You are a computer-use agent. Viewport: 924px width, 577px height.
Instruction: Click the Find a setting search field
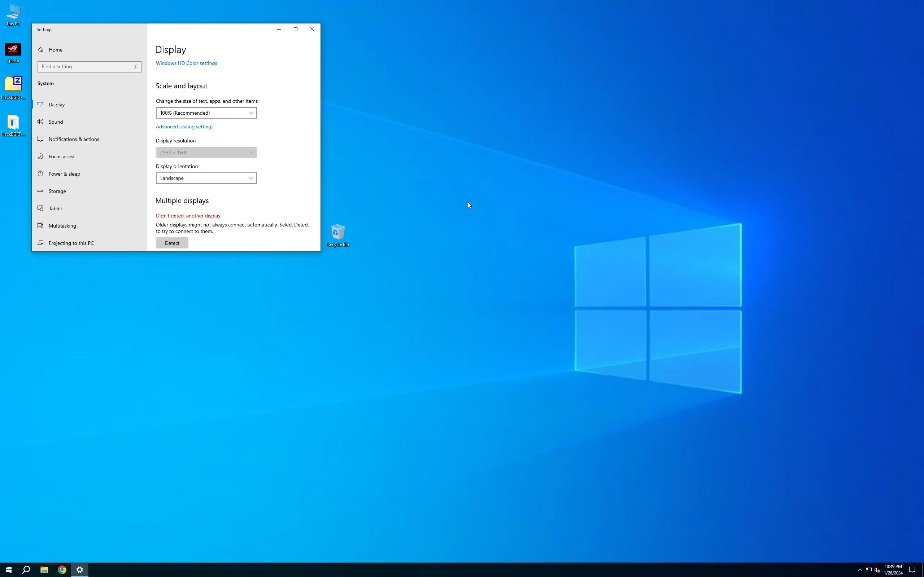click(x=86, y=66)
